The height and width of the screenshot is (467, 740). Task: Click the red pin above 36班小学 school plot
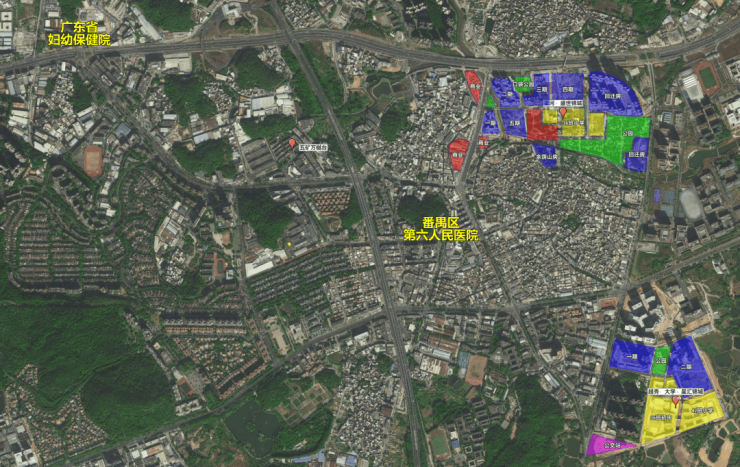[563, 112]
